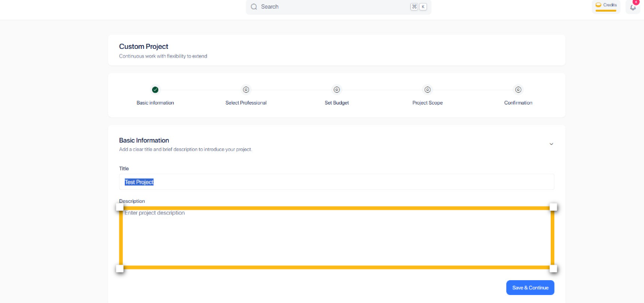644x303 pixels.
Task: Click the project Description text area
Action: [x=336, y=237]
